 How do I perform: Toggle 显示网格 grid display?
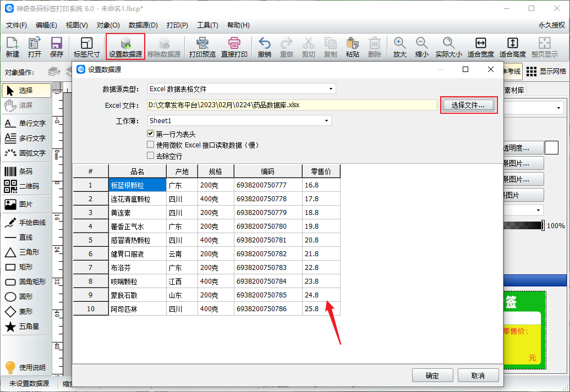546,71
